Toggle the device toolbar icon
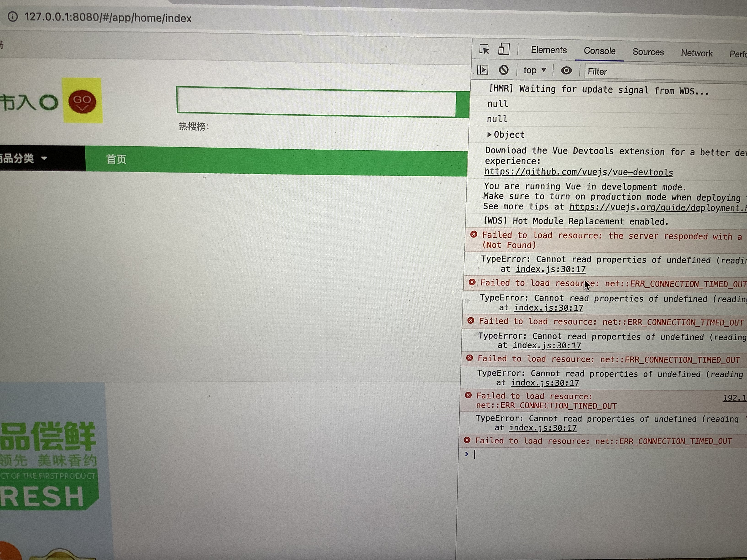Viewport: 747px width, 560px height. point(503,49)
